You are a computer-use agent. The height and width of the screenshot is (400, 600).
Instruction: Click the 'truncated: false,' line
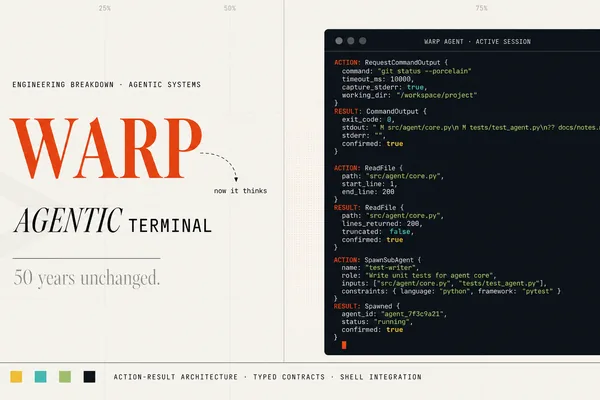pos(378,232)
